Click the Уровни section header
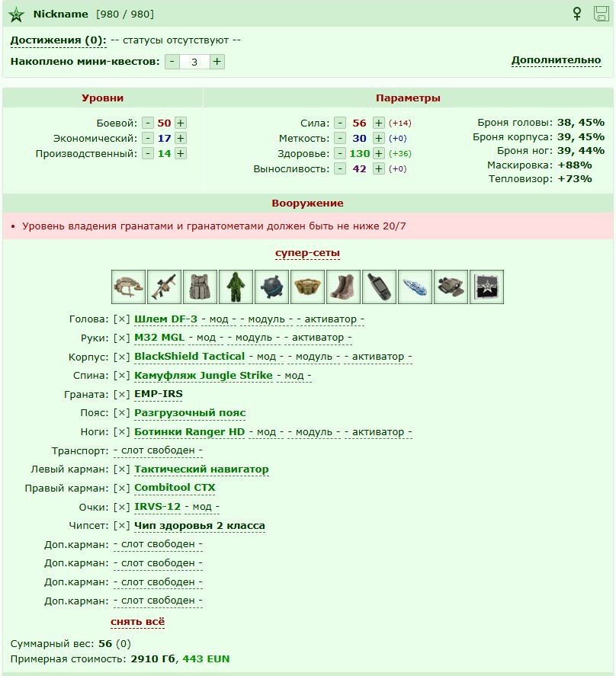Image resolution: width=616 pixels, height=676 pixels. pyautogui.click(x=103, y=98)
